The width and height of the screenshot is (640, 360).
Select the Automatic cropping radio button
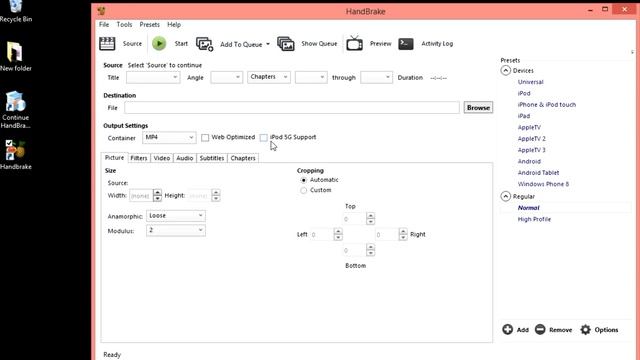click(x=304, y=180)
